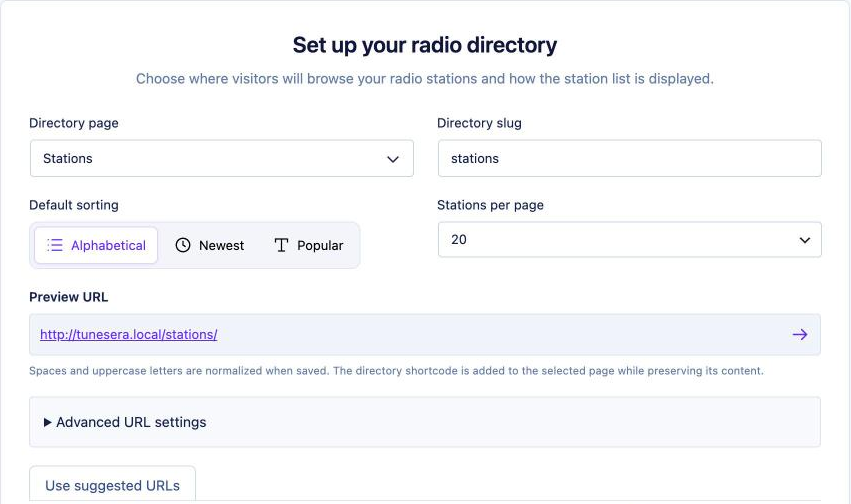Image resolution: width=851 pixels, height=504 pixels.
Task: Select Newest default sorting option
Action: click(x=209, y=245)
